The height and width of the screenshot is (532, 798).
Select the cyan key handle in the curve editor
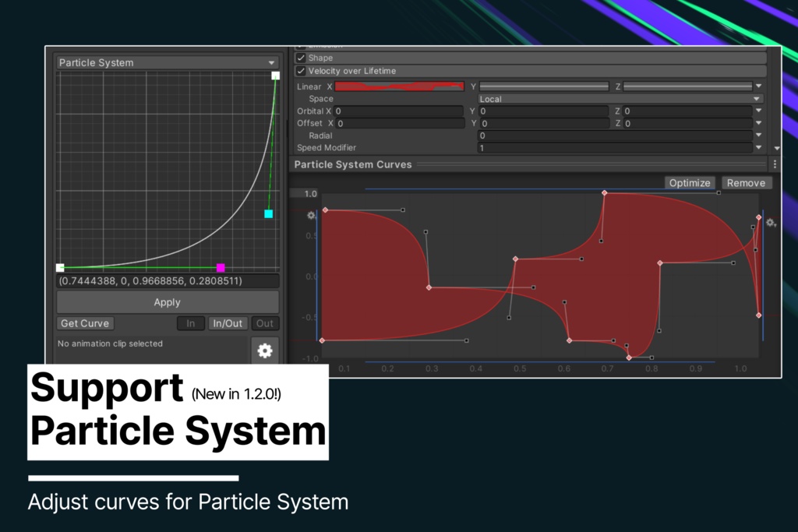(x=268, y=213)
